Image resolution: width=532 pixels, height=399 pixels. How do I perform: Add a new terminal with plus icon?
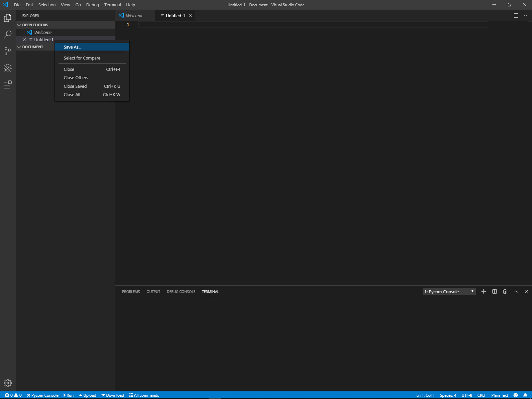click(483, 292)
